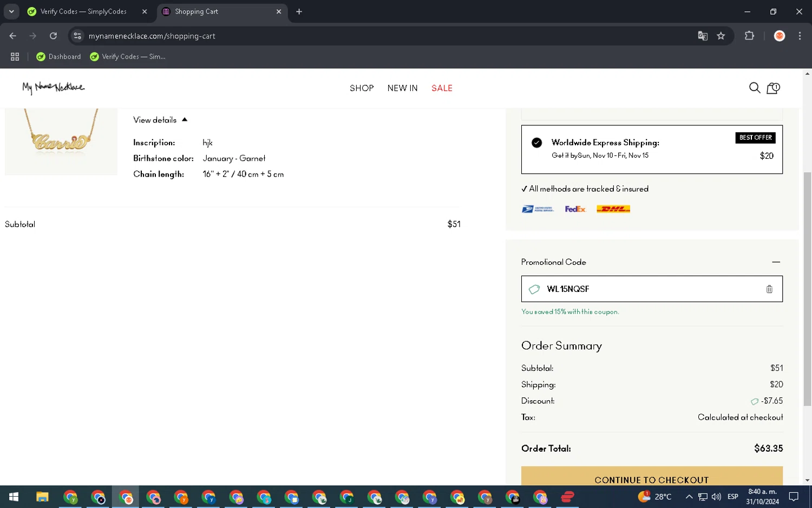
Task: Click the FedEx carrier logo
Action: (575, 209)
